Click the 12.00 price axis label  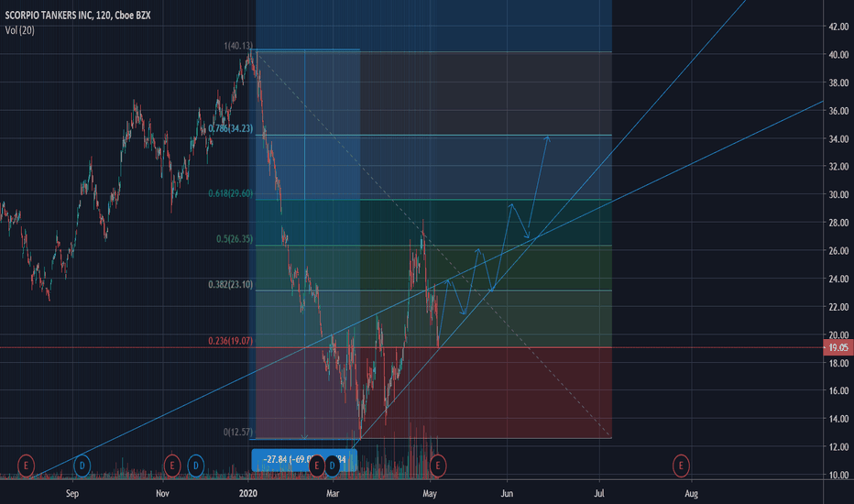(838, 447)
